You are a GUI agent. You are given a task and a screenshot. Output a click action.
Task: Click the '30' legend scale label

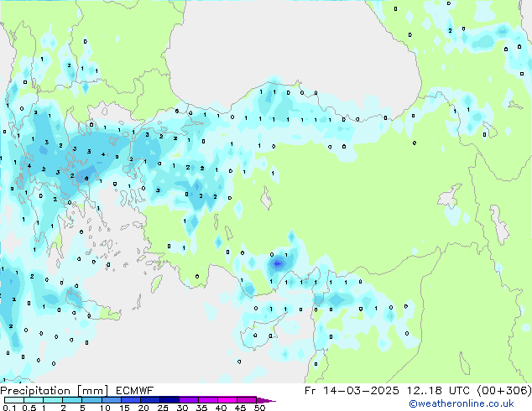click(x=182, y=408)
